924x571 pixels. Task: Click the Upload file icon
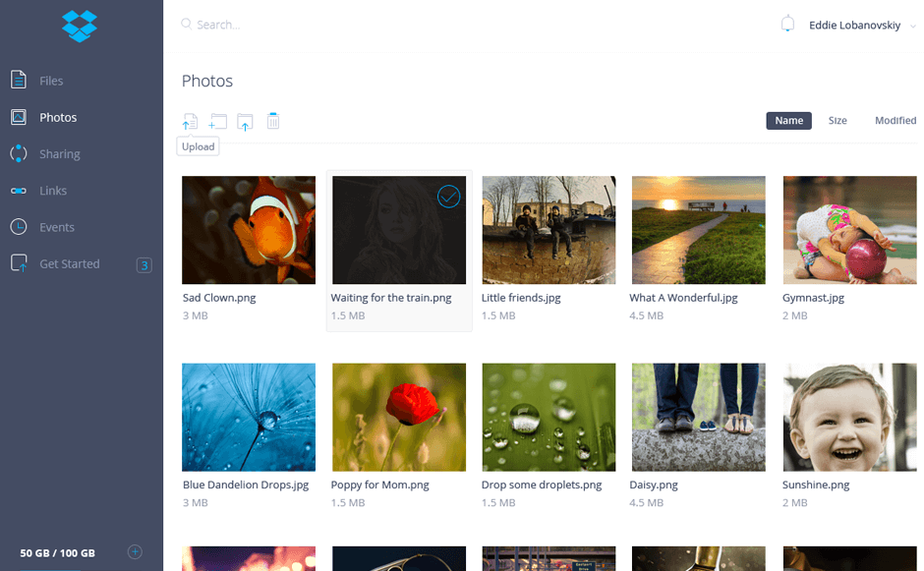click(x=190, y=122)
